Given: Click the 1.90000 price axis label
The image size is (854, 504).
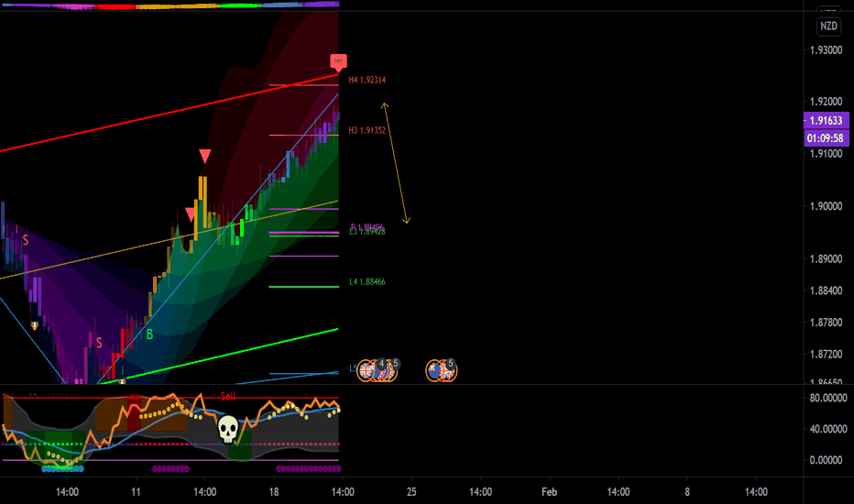Looking at the screenshot, I should pyautogui.click(x=826, y=206).
